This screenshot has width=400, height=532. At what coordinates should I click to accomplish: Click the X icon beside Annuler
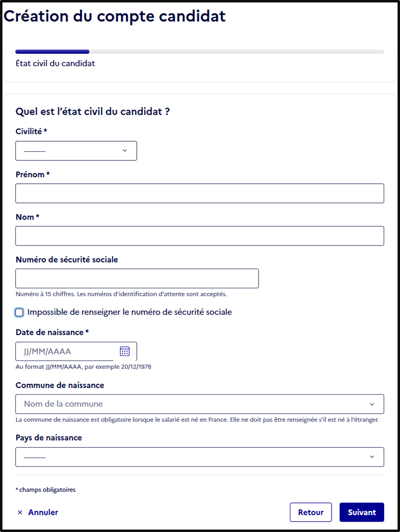(20, 512)
